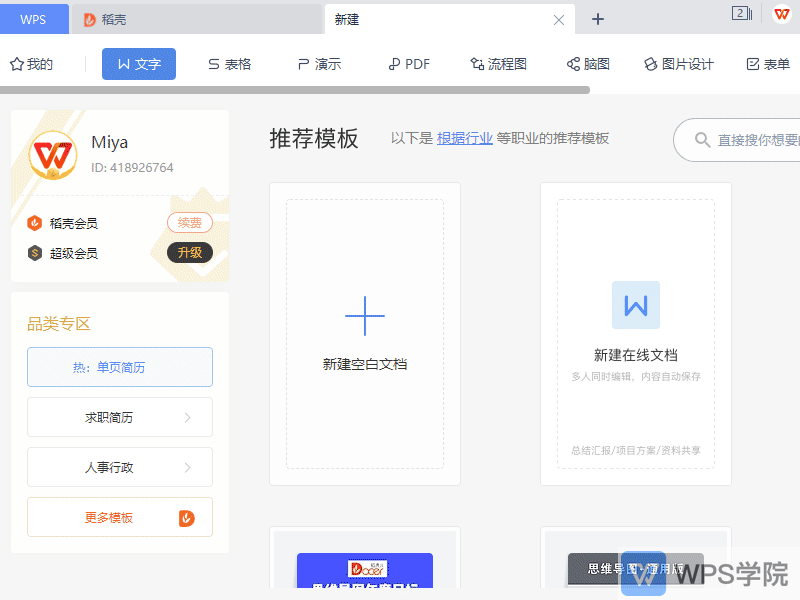
Task: Click the 升级 upgrade button
Action: click(189, 253)
